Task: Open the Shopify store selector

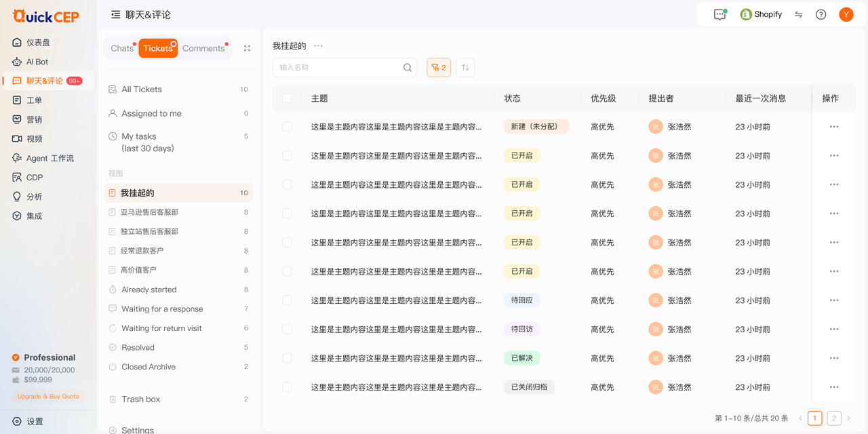Action: [x=761, y=14]
